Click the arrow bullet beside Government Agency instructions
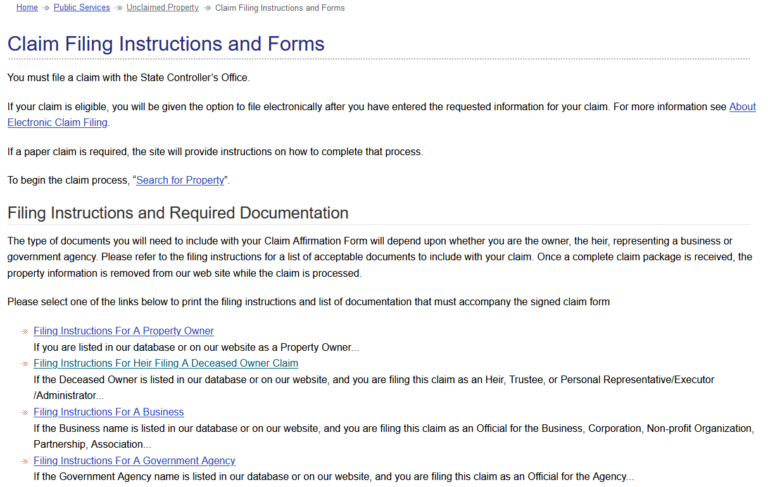 pyautogui.click(x=24, y=461)
